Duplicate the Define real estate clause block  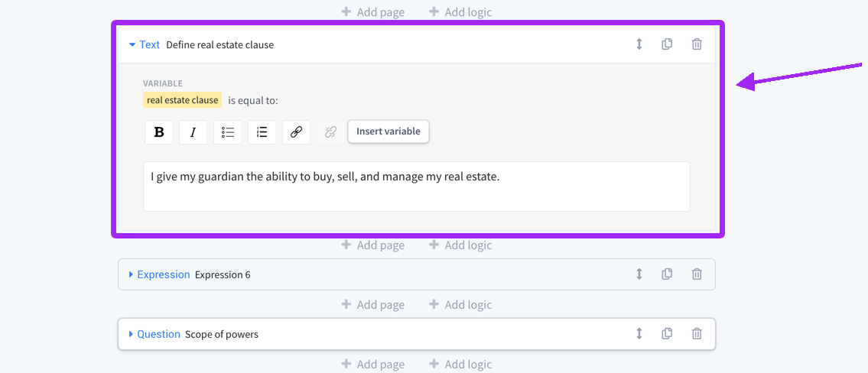(x=667, y=44)
